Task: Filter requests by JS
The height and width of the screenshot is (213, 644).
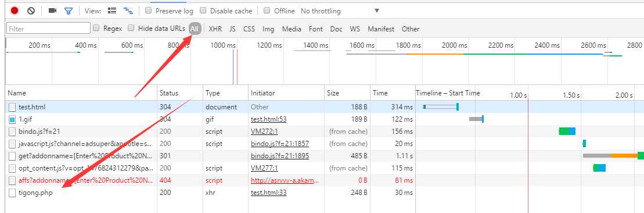Action: click(232, 29)
